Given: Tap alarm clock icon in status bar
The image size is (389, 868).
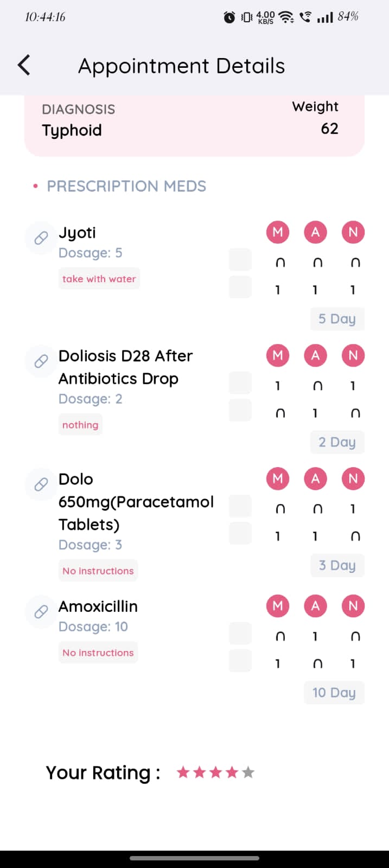Looking at the screenshot, I should 229,17.
